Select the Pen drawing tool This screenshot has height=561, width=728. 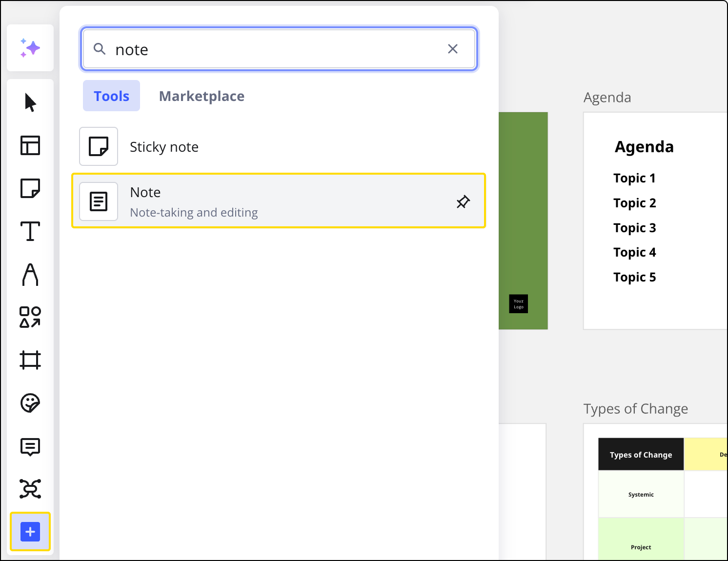click(x=30, y=275)
